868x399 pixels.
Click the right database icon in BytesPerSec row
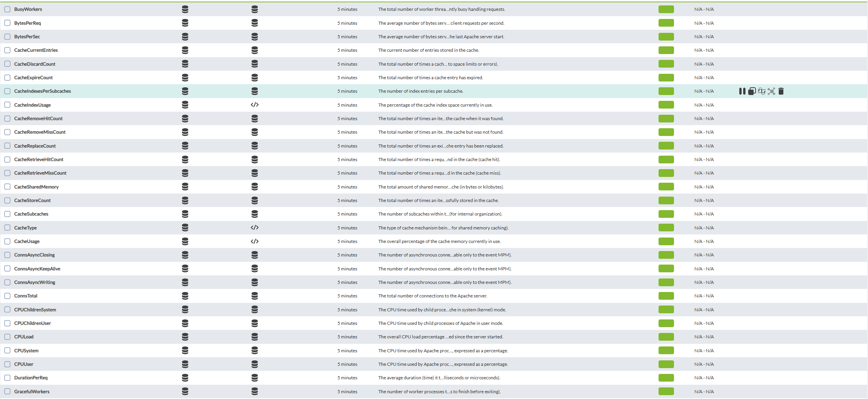tap(255, 37)
